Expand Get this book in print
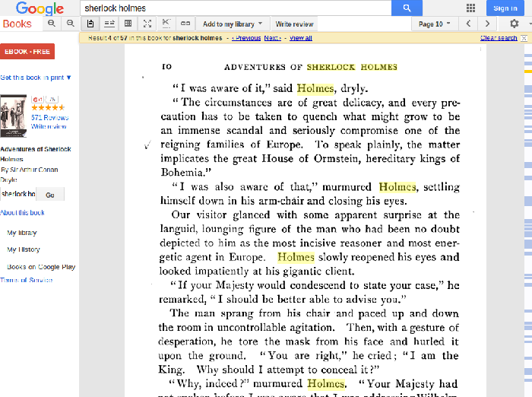The image size is (532, 397). 36,78
